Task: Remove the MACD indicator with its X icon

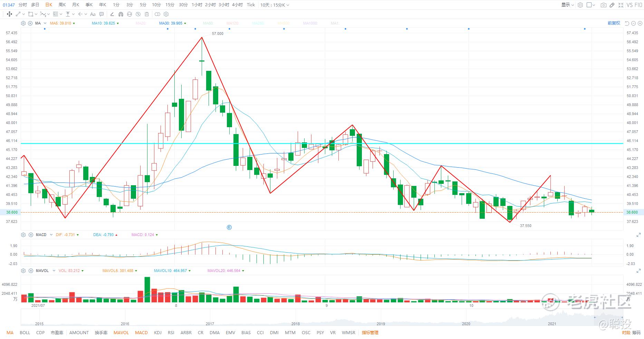Action: tap(31, 235)
